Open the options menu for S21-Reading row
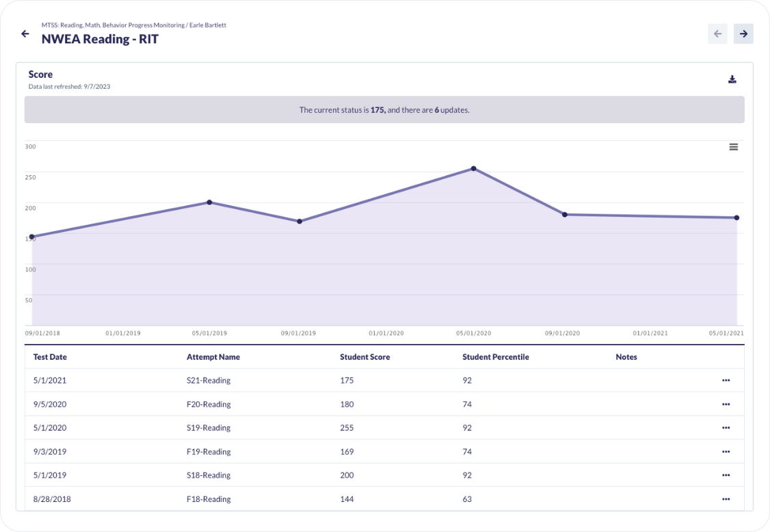Screen dimensions: 770x532 point(726,380)
